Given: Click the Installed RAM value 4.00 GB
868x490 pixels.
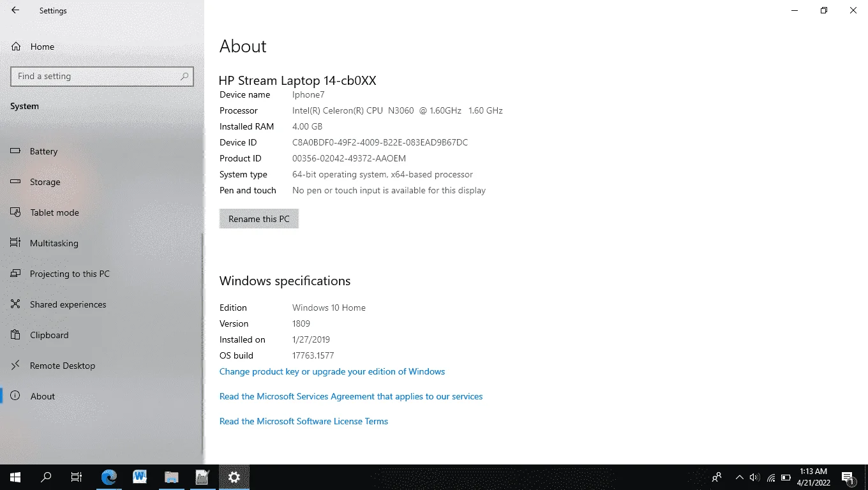Looking at the screenshot, I should [308, 126].
